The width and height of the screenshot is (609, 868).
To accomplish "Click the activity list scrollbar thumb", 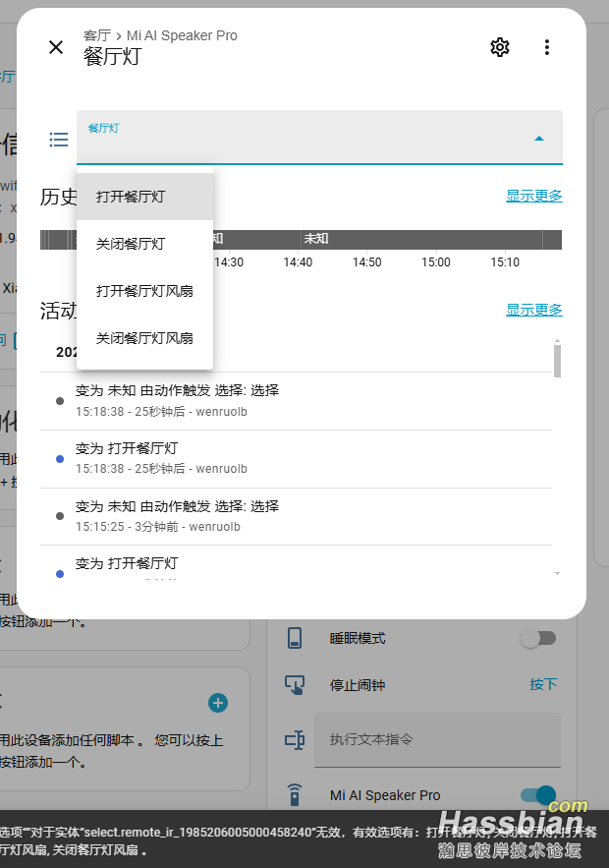I will click(557, 361).
